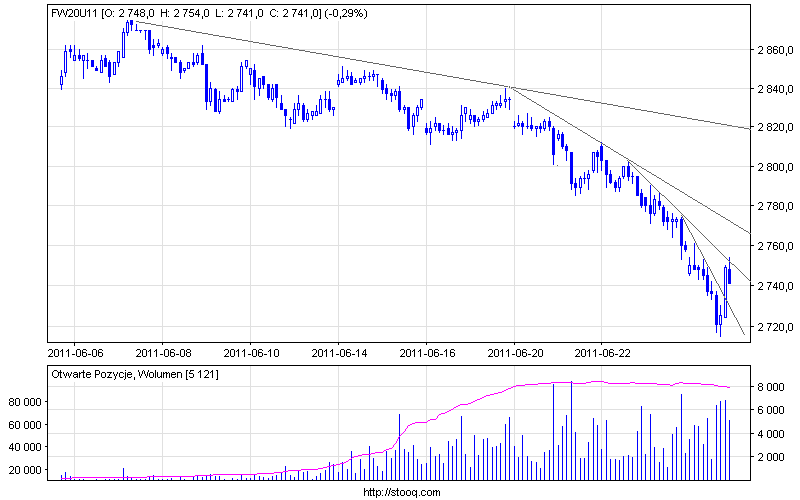Click the 2011-06-10 date label
The height and width of the screenshot is (500, 800).
click(x=252, y=353)
